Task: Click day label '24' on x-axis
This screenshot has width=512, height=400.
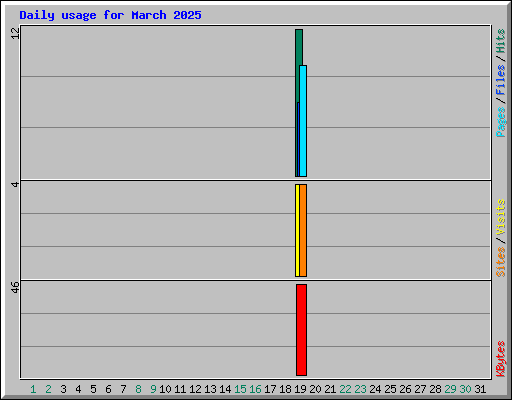Action: point(375,389)
